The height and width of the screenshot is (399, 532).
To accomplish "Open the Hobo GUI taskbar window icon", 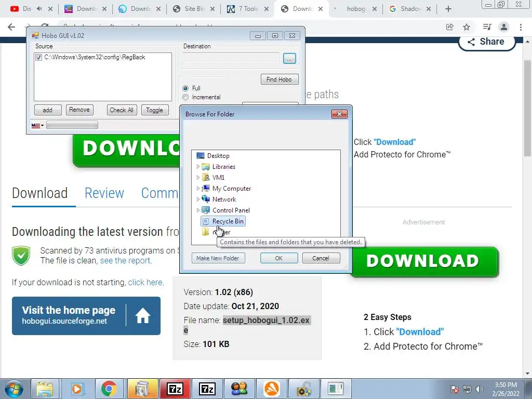I will (336, 389).
